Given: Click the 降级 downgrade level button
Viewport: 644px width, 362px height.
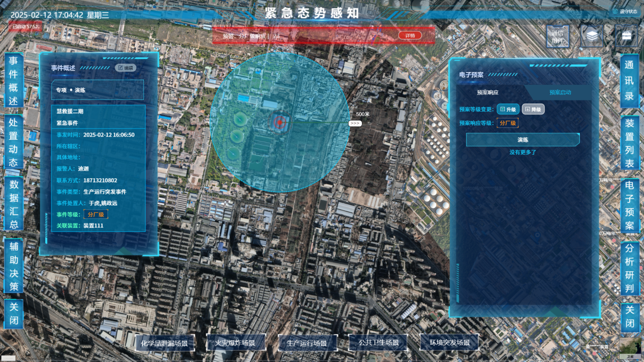Looking at the screenshot, I should coord(533,109).
